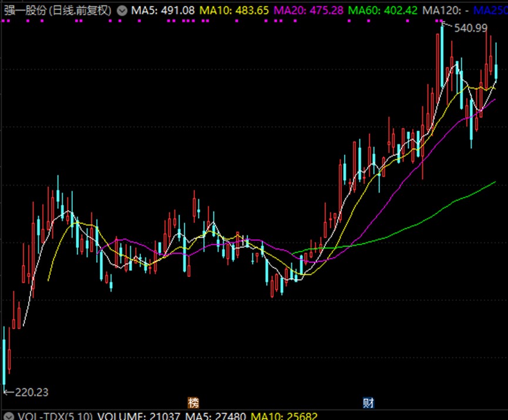Click the blue MA250 label
The image size is (508, 420).
(490, 11)
